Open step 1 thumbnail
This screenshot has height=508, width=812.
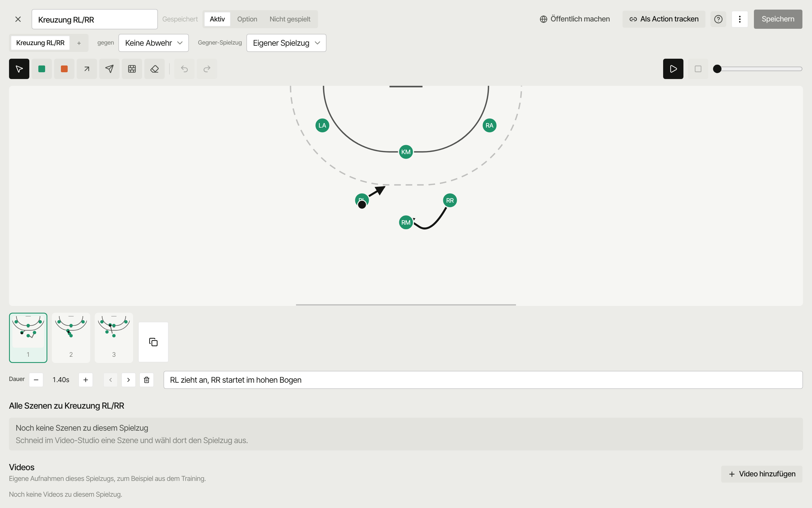28,338
